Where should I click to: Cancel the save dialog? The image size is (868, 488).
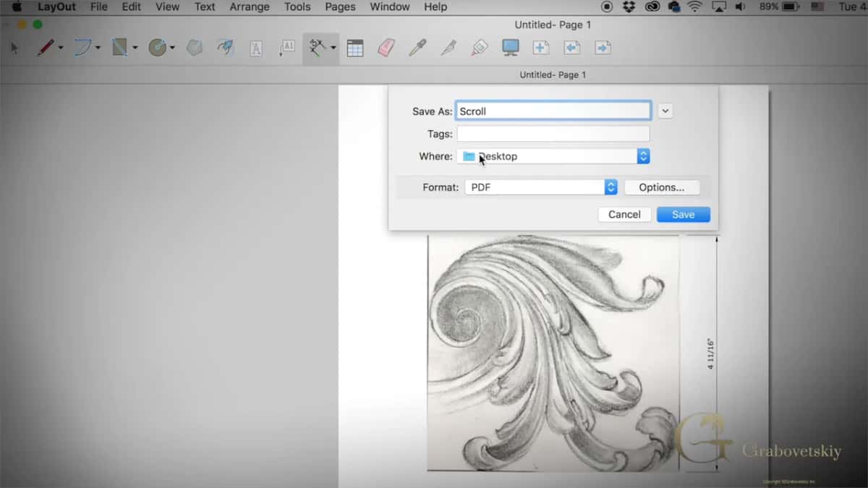pyautogui.click(x=624, y=215)
